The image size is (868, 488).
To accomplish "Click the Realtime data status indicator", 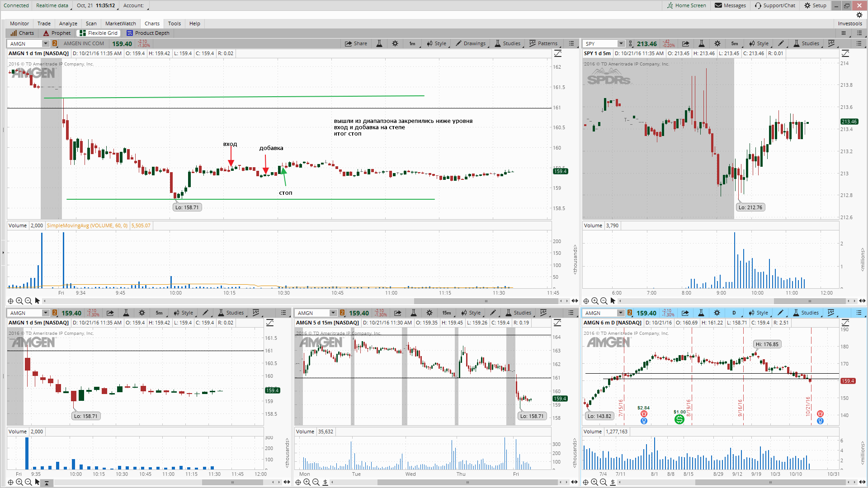I will coord(52,5).
